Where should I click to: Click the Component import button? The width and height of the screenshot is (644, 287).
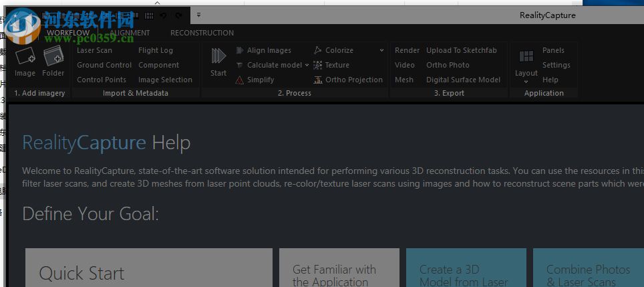tap(158, 65)
